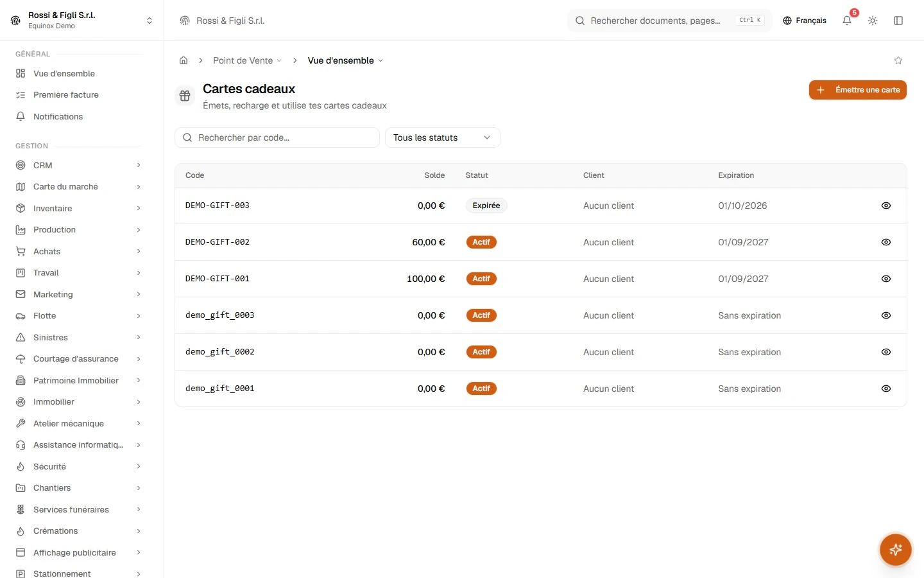This screenshot has width=924, height=578.
Task: View details of demo_gift_0002 eye icon
Action: [886, 352]
